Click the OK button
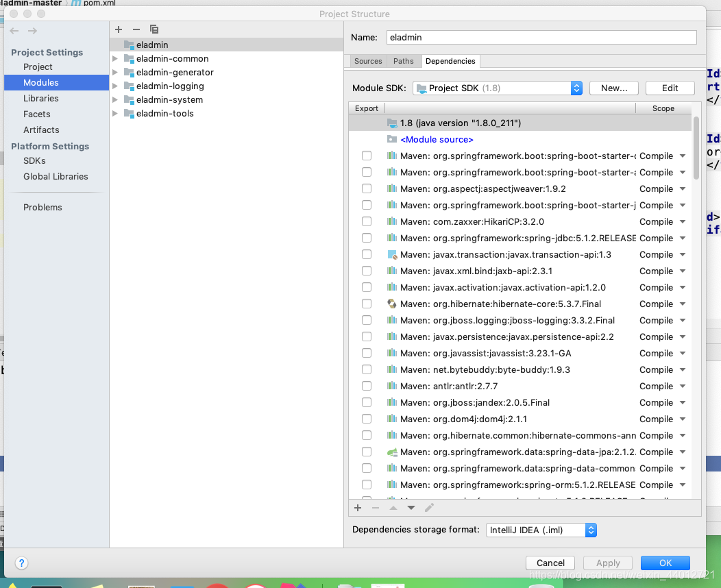Screen dimensions: 721x588 pos(665,563)
